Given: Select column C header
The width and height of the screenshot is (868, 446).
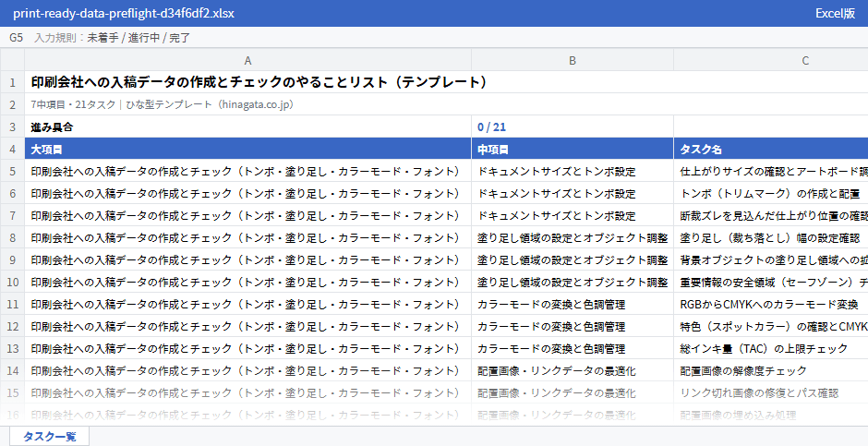Looking at the screenshot, I should click(770, 60).
